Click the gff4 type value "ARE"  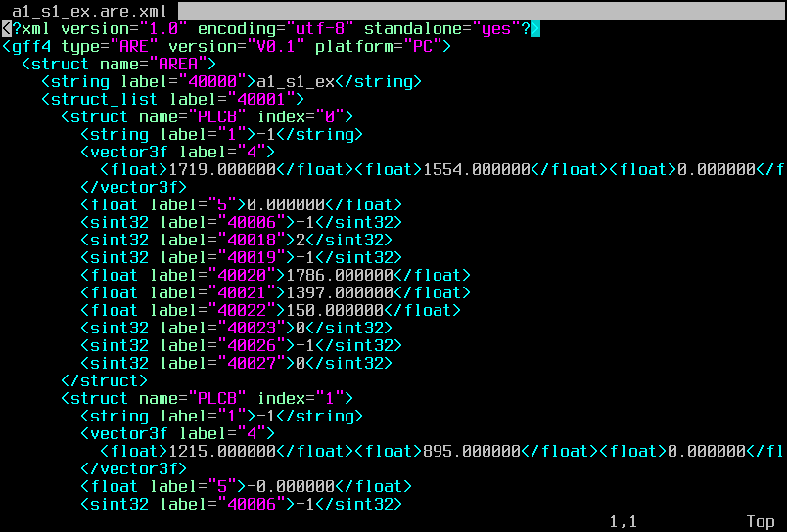coord(134,46)
